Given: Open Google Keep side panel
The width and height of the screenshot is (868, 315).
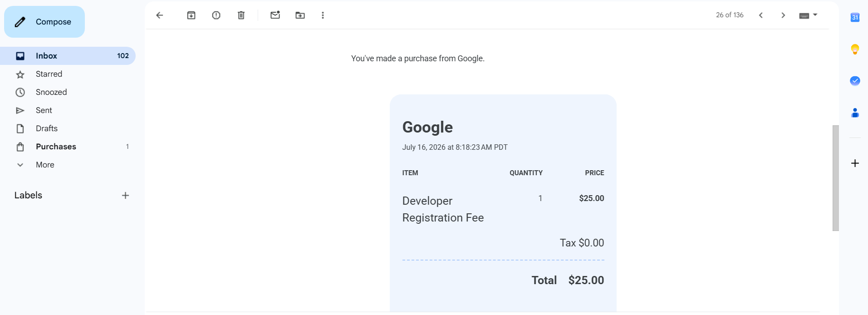Looking at the screenshot, I should point(855,49).
